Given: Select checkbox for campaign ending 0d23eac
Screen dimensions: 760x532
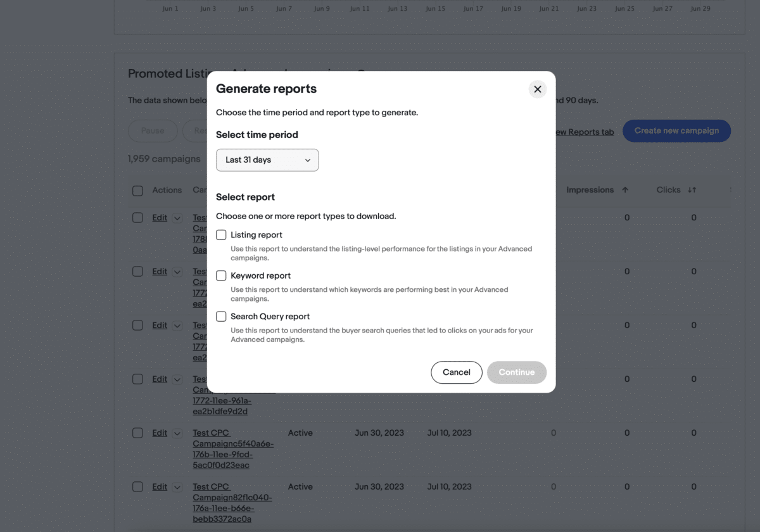Looking at the screenshot, I should click(x=137, y=433).
